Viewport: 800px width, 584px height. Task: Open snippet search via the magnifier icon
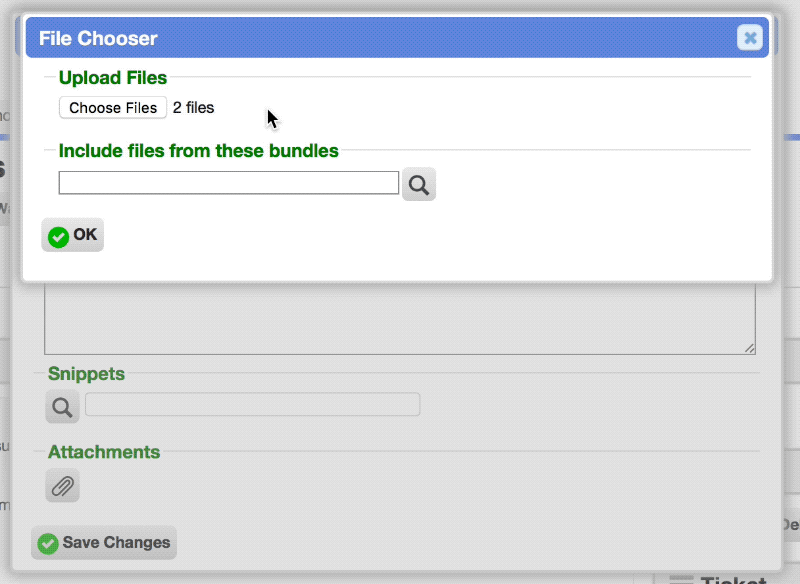click(62, 407)
